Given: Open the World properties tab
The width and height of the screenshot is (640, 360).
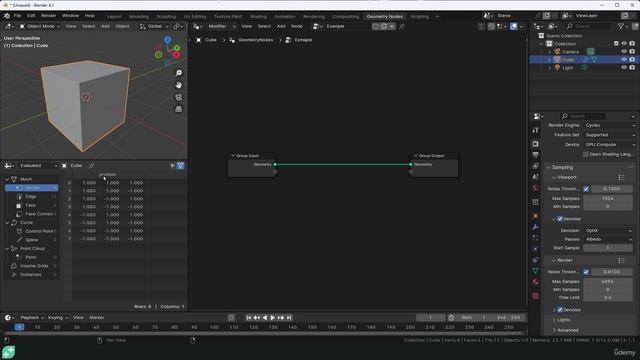Looking at the screenshot, I should click(536, 188).
